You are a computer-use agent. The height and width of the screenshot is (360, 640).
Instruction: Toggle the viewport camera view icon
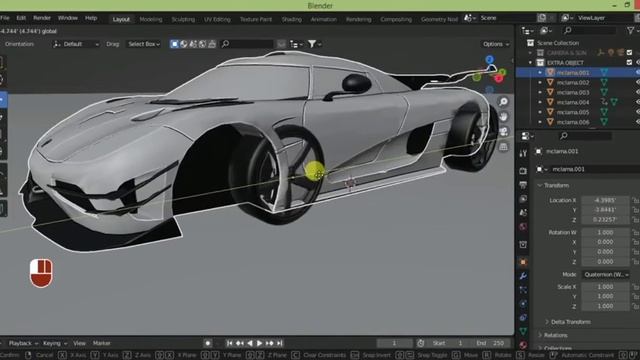504,131
